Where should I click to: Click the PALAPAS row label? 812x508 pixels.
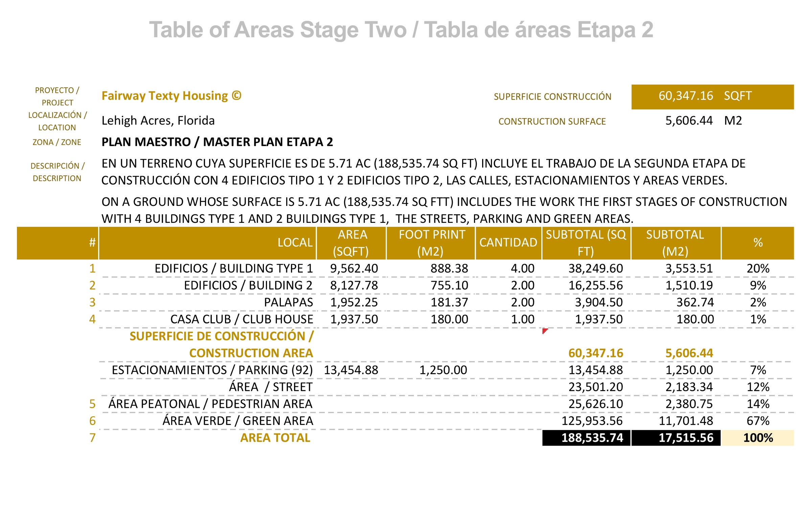[288, 302]
